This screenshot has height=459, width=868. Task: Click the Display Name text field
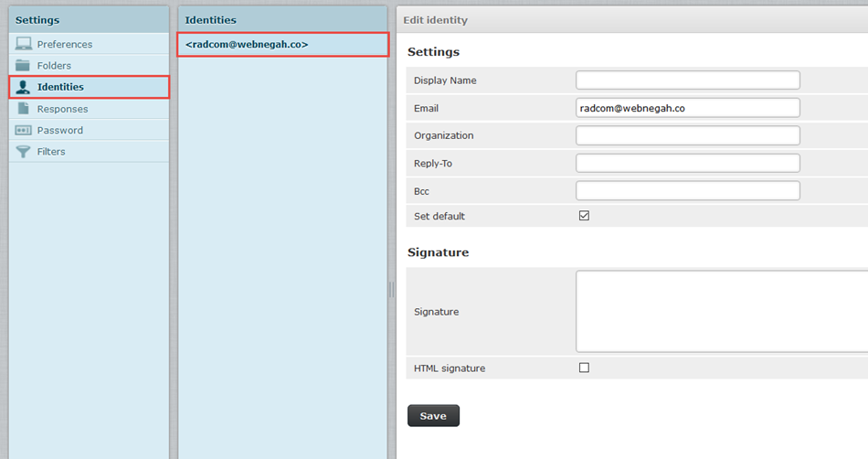[x=687, y=80]
